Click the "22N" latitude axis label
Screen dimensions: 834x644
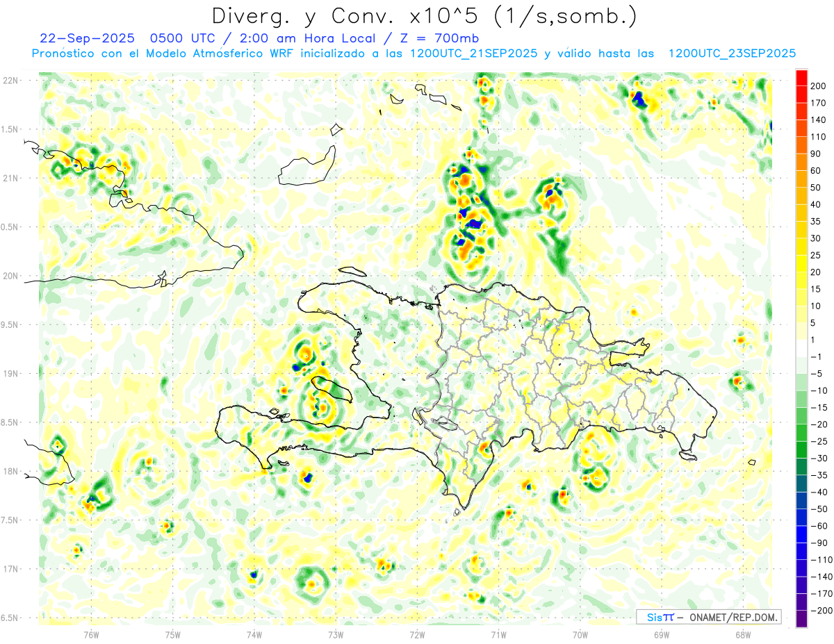[x=10, y=81]
